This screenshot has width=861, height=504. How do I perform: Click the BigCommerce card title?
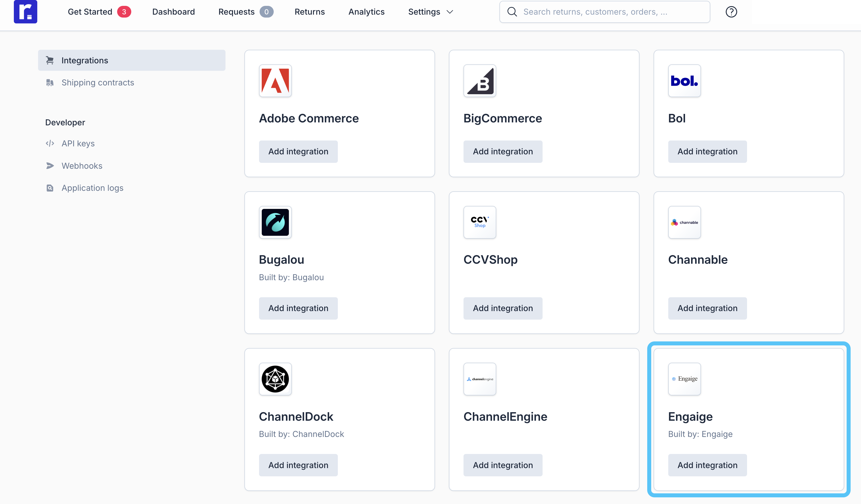pos(503,118)
